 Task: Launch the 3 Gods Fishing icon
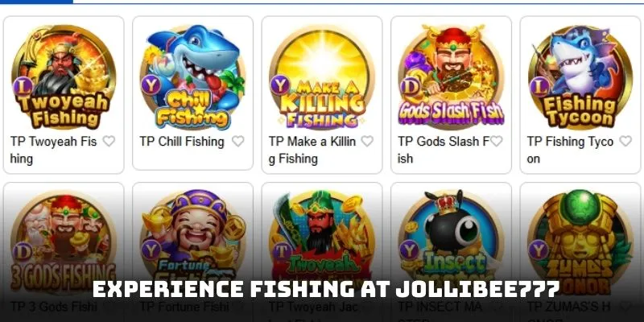pyautogui.click(x=64, y=242)
